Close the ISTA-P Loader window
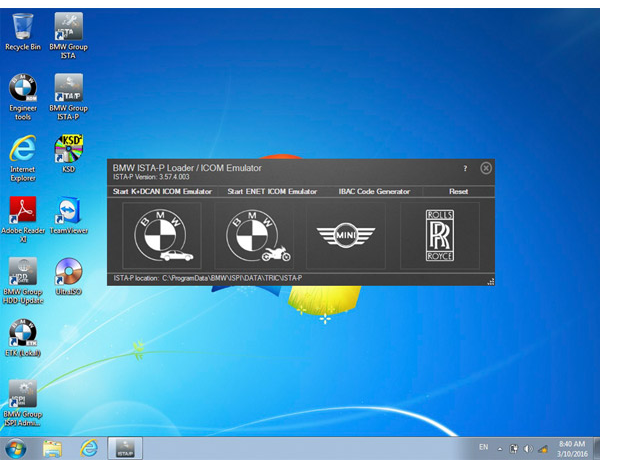The image size is (618, 473). (486, 169)
